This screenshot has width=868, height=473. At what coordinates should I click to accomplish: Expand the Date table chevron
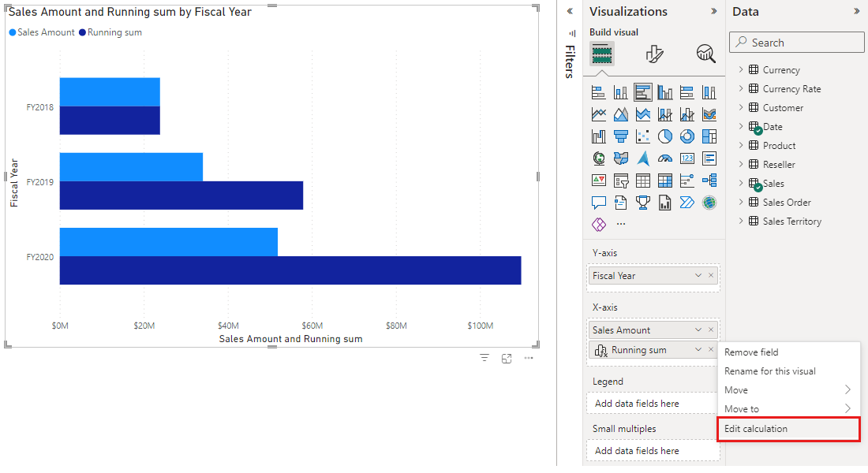pyautogui.click(x=741, y=126)
